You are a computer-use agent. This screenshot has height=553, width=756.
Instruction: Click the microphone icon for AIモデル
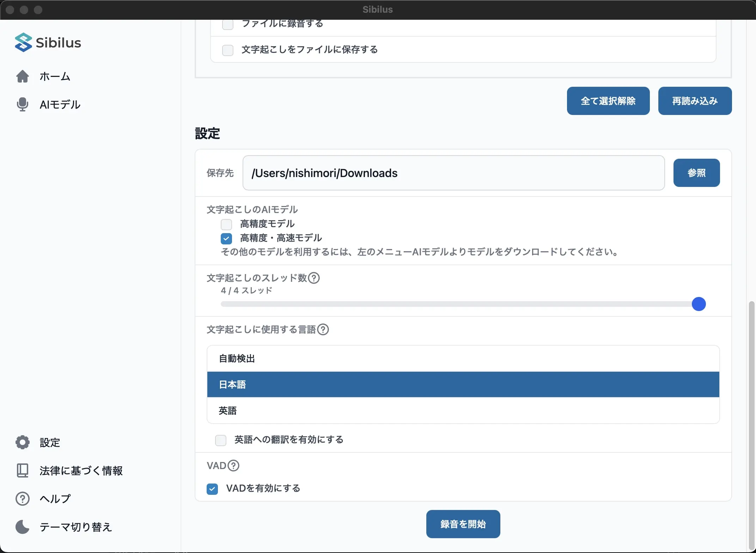coord(23,104)
